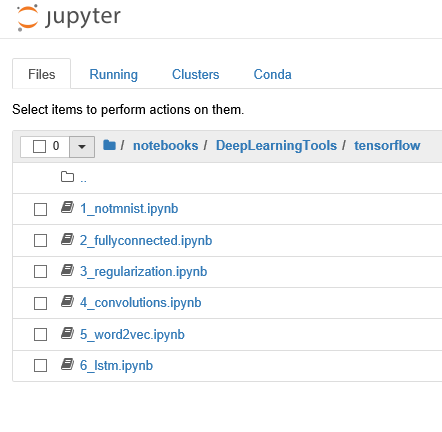Click the parent directory folder icon
Viewport: 442px width, 432px height.
(67, 177)
